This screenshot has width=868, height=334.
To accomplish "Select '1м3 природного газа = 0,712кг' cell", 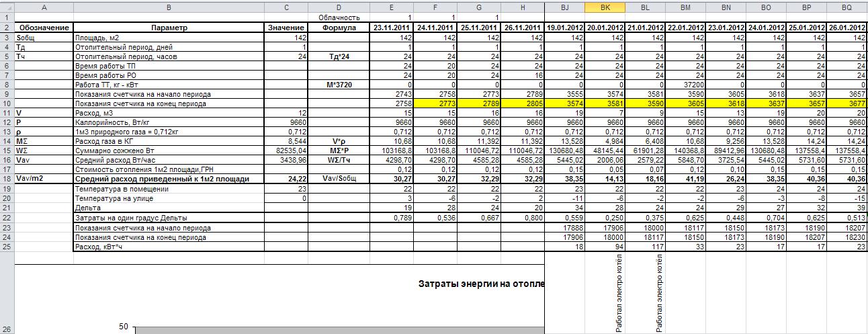I will click(x=169, y=132).
